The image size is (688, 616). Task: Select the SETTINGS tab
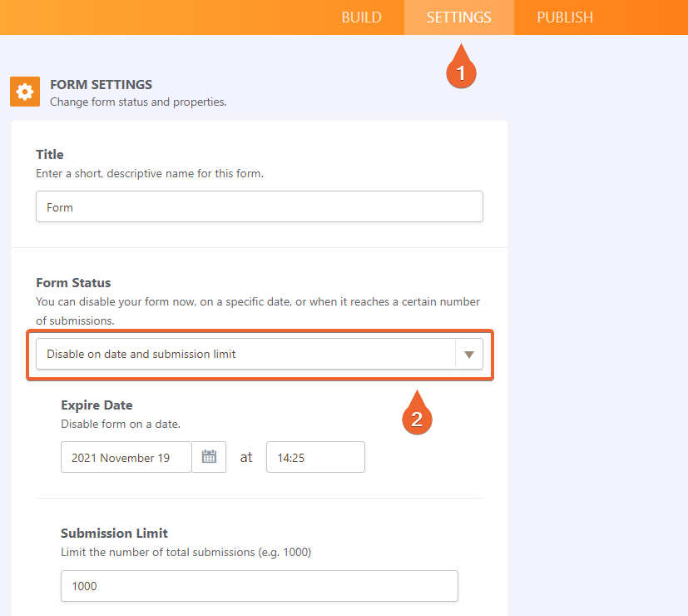pyautogui.click(x=458, y=17)
